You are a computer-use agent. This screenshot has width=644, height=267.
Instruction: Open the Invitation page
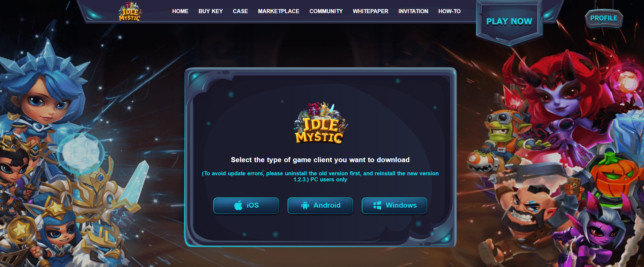pos(413,11)
